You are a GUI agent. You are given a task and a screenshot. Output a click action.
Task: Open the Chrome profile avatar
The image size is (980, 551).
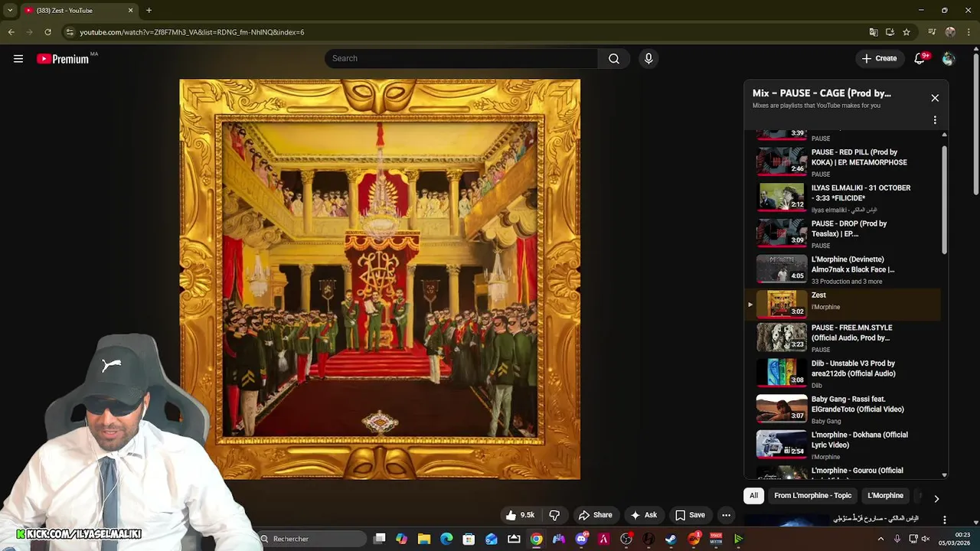coord(950,32)
